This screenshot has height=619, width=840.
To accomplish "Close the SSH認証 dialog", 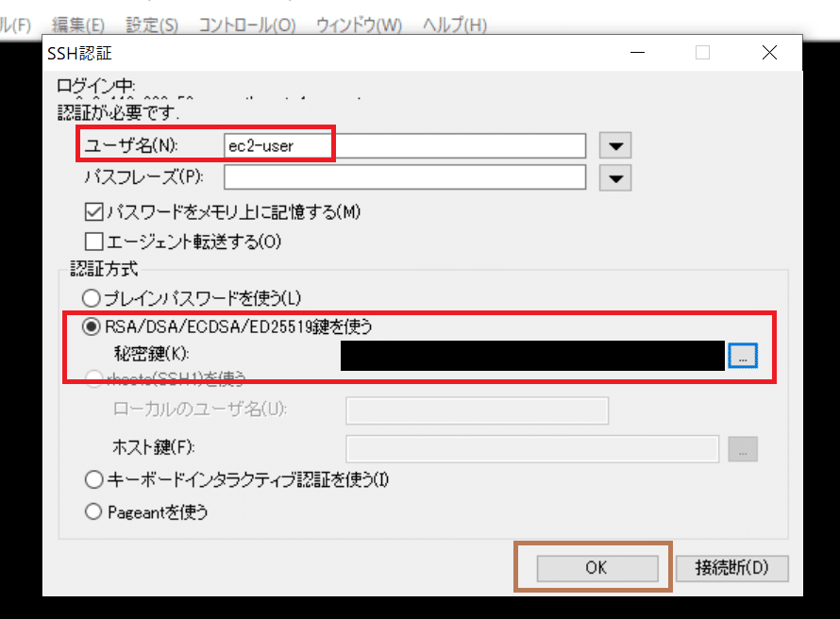I will pos(776,54).
